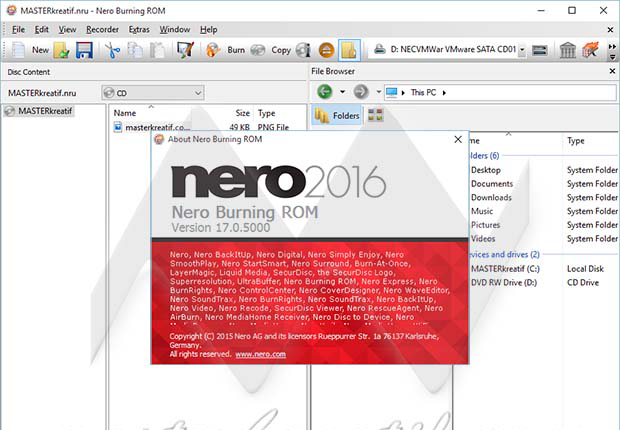Close the About Nero Burning ROM dialog
This screenshot has height=430, width=620.
point(458,139)
